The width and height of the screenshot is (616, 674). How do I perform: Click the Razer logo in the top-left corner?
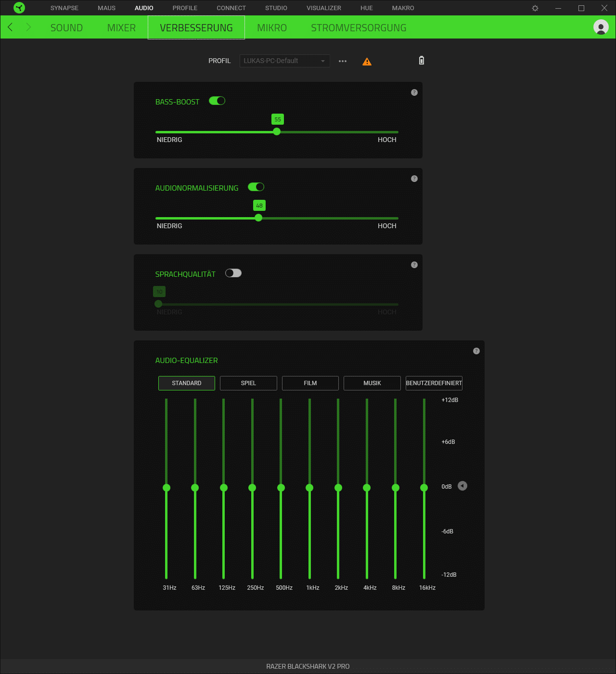coord(19,8)
